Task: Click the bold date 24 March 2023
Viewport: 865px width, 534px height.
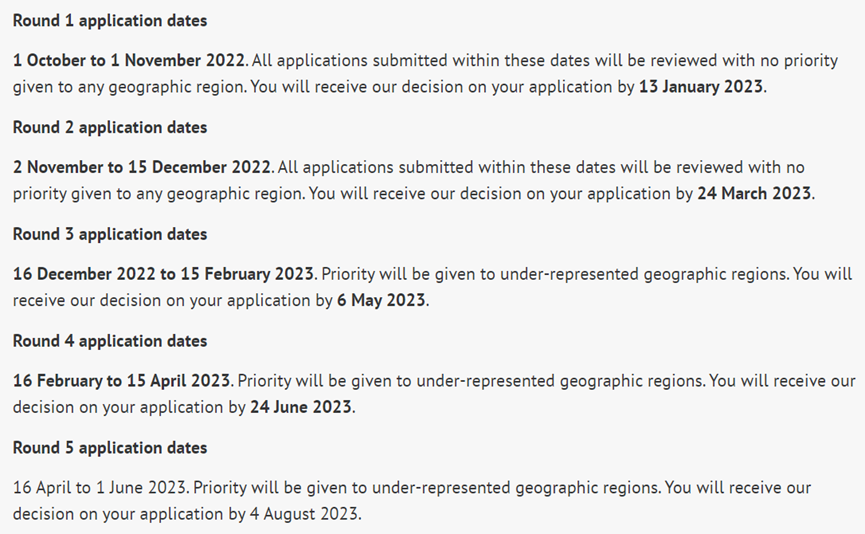Action: click(754, 194)
